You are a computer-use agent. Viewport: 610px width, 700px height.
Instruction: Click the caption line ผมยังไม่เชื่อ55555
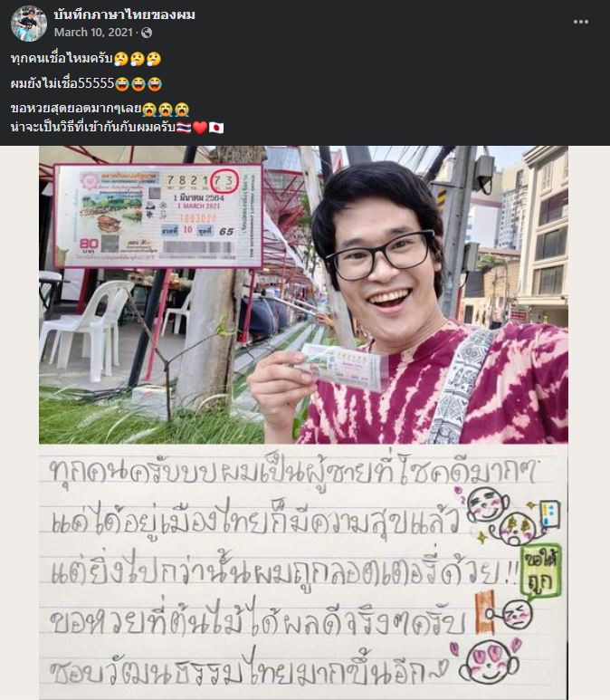click(x=86, y=83)
